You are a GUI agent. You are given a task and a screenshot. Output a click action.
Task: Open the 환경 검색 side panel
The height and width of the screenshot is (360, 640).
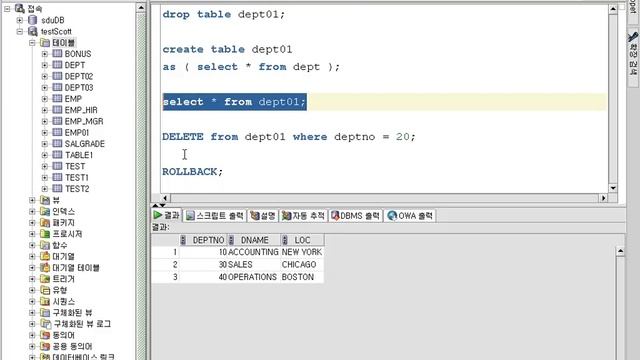pos(633,57)
